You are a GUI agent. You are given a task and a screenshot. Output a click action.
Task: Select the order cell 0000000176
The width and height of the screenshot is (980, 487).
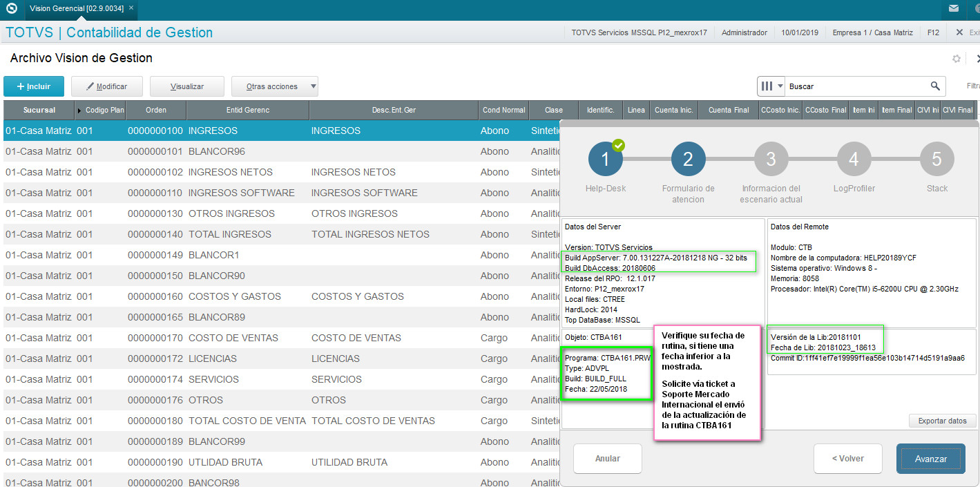pyautogui.click(x=156, y=400)
